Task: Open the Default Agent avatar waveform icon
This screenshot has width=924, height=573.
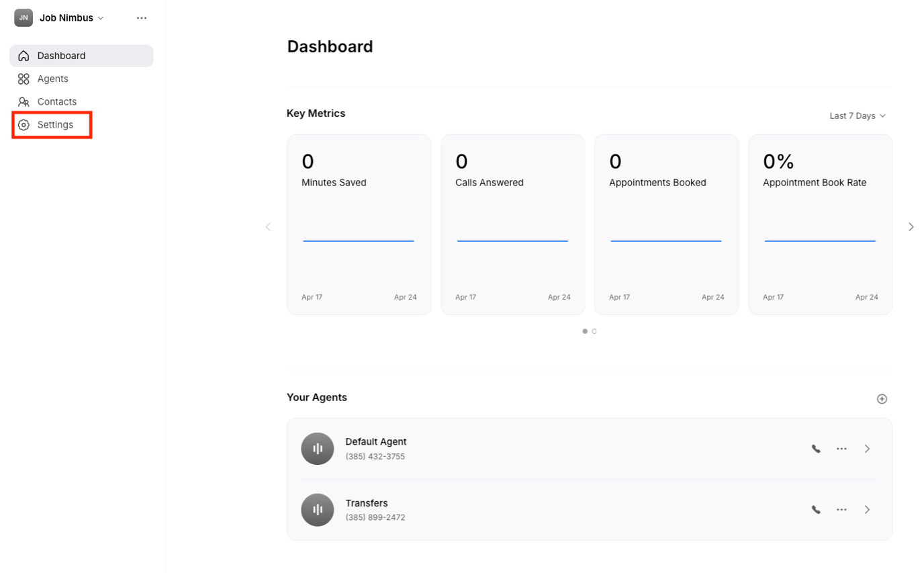Action: pyautogui.click(x=317, y=448)
